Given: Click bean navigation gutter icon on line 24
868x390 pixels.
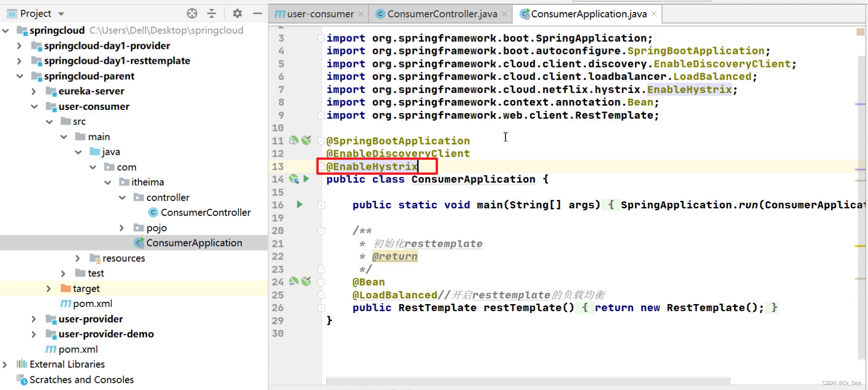Looking at the screenshot, I should pos(306,281).
